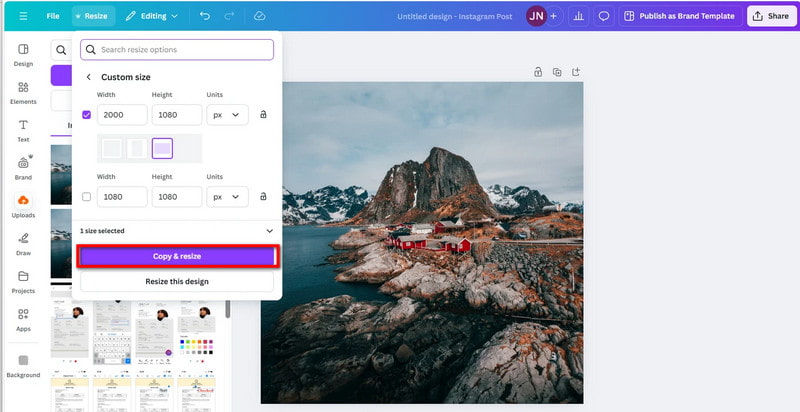Open Units dropdown for the first size
800x412 pixels.
click(229, 115)
